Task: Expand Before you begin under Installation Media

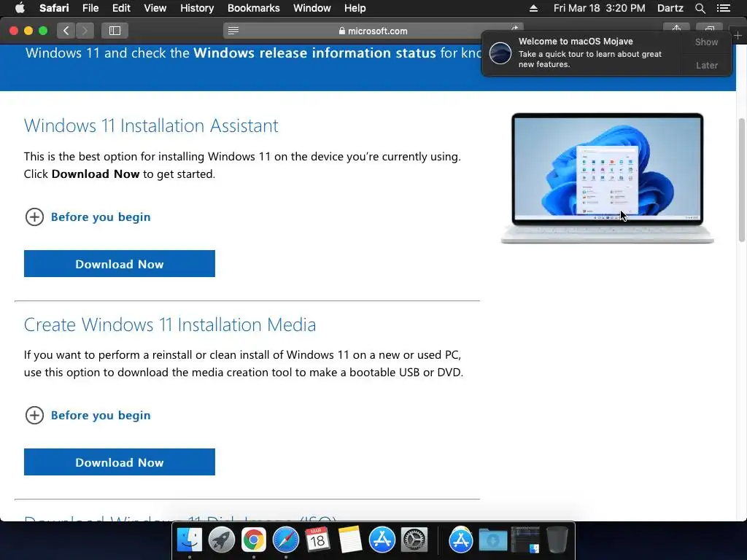Action: click(88, 415)
